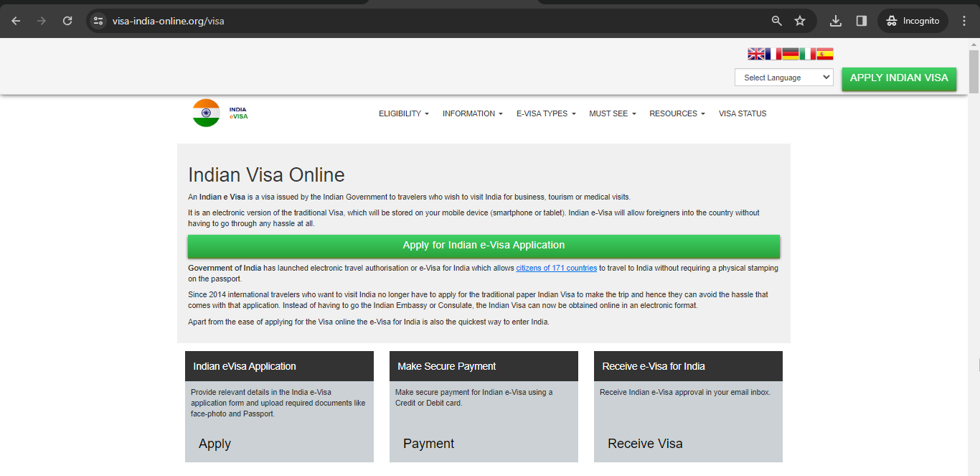Bookmark this page with star icon
This screenshot has height=476, width=980.
pos(800,21)
